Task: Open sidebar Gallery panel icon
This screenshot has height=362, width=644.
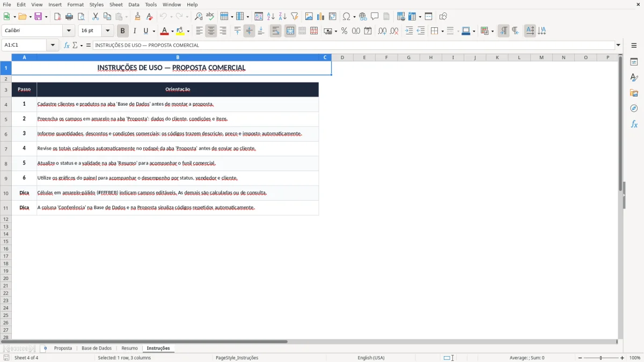Action: [634, 93]
